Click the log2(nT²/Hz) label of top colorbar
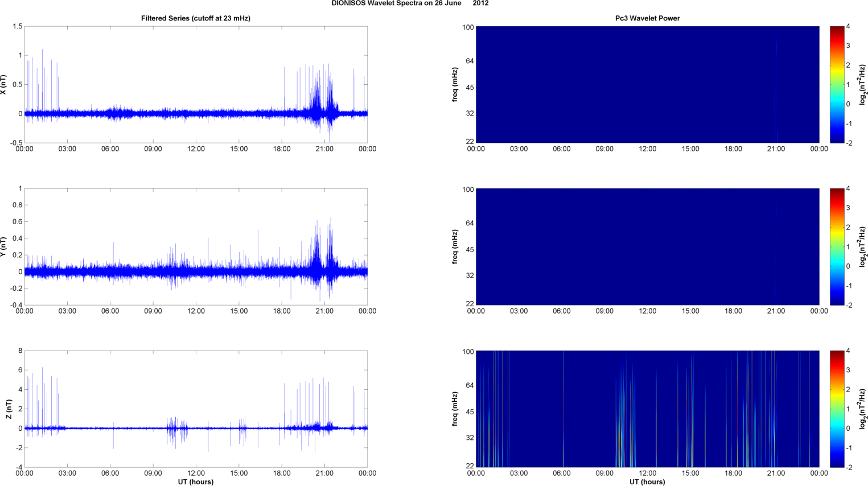This screenshot has width=868, height=486. [862, 84]
